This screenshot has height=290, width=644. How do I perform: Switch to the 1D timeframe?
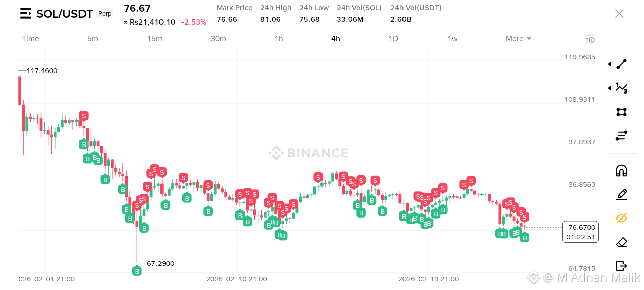393,39
